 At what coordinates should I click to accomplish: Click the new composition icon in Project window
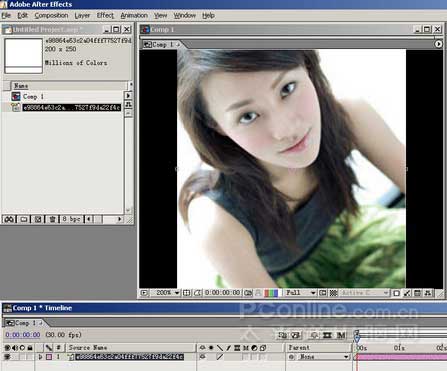[38, 219]
